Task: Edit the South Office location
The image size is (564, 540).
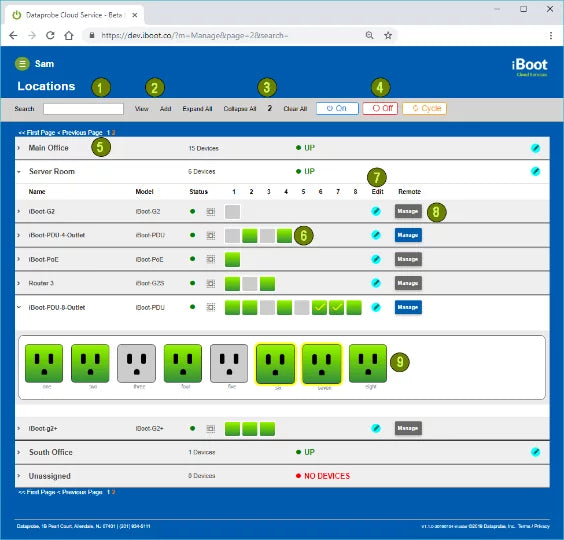Action: [x=535, y=452]
